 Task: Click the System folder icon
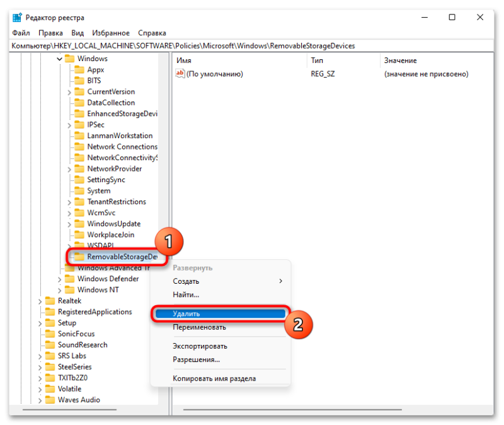79,190
